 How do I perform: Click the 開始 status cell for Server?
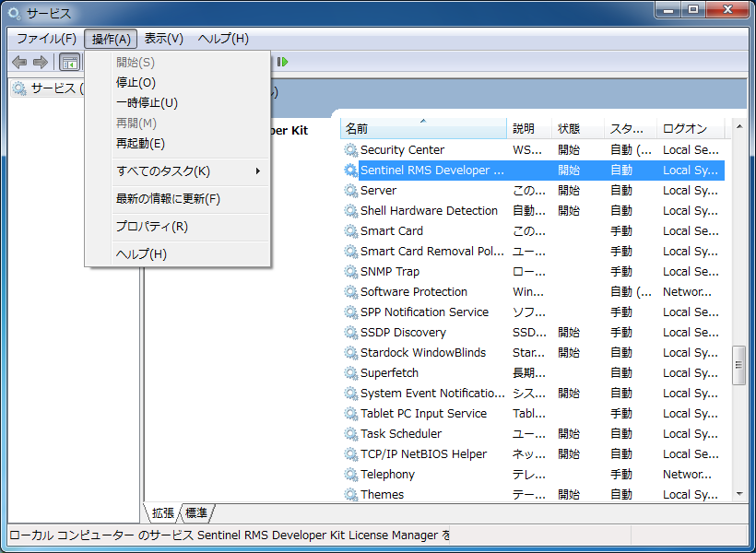(x=569, y=191)
